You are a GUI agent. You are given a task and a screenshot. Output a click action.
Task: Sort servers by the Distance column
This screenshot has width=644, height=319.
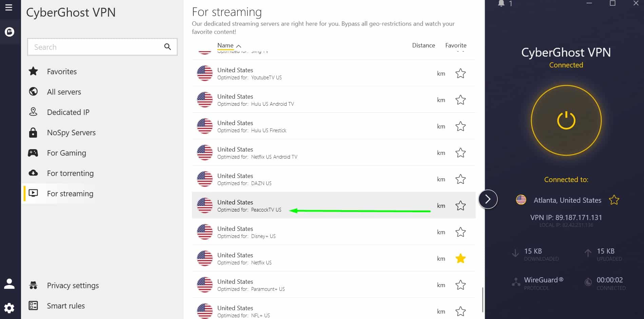pyautogui.click(x=423, y=45)
